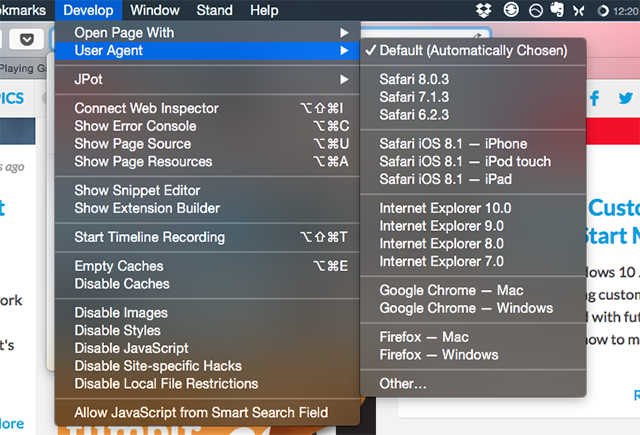Open the Other… user agent option
Image resolution: width=640 pixels, height=435 pixels.
point(473,384)
